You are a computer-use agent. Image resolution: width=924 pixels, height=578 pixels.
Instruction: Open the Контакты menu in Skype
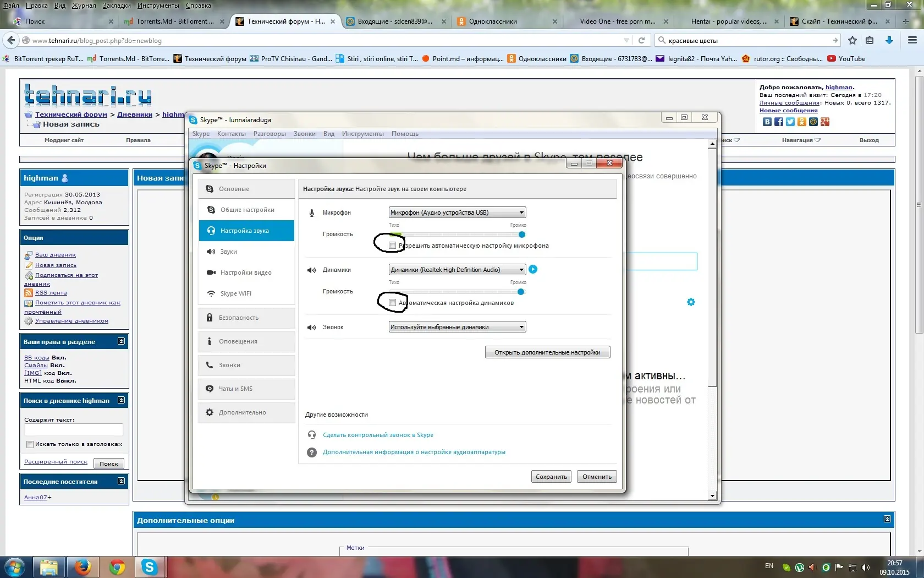[x=232, y=134]
